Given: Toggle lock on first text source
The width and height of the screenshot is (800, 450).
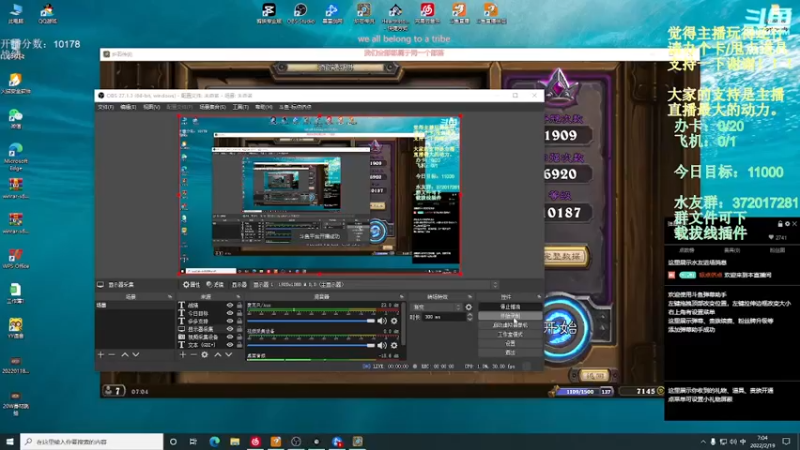Looking at the screenshot, I should pos(239,306).
